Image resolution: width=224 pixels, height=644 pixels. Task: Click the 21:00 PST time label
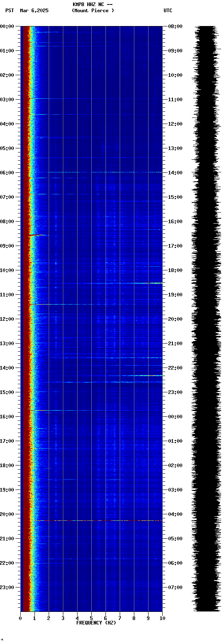pos(7,539)
